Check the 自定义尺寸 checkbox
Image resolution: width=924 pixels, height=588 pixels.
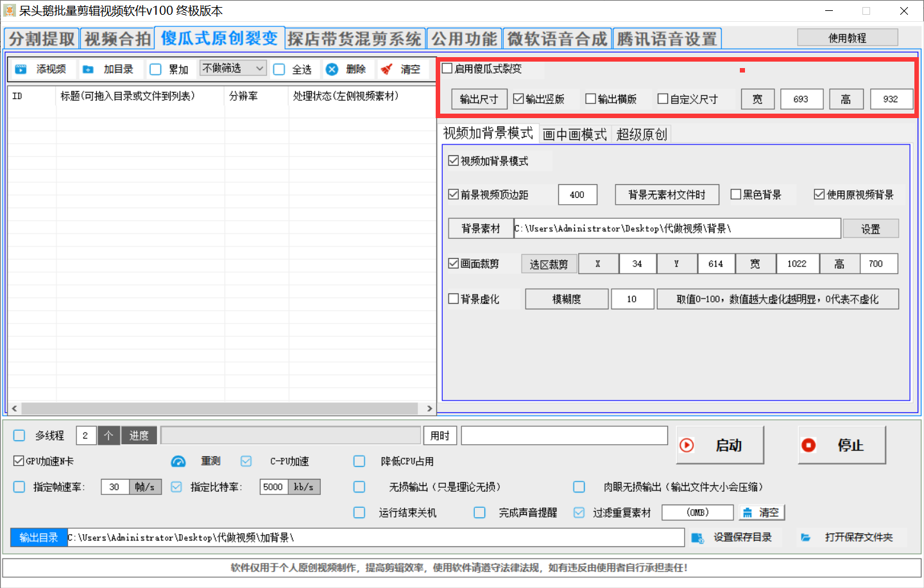click(x=663, y=99)
